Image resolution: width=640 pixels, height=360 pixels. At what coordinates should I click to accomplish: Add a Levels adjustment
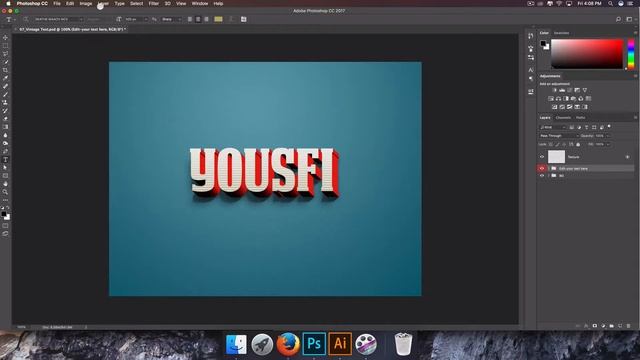coord(562,90)
